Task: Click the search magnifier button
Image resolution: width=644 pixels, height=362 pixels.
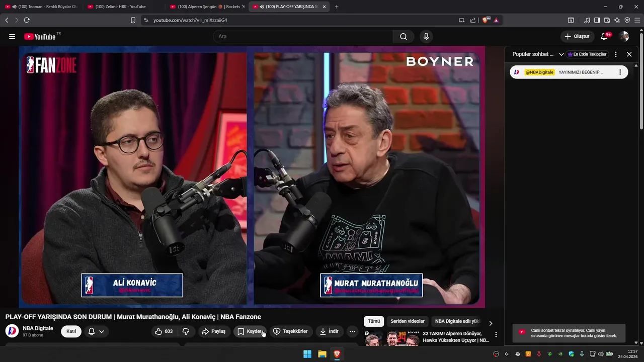Action: 404,36
